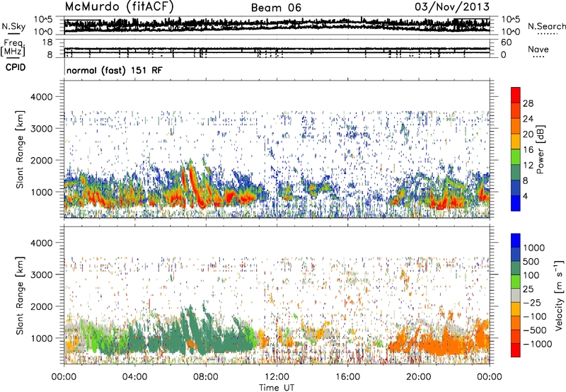Click the '28' label on the Power colorbar
This screenshot has height=392, width=566.
528,103
